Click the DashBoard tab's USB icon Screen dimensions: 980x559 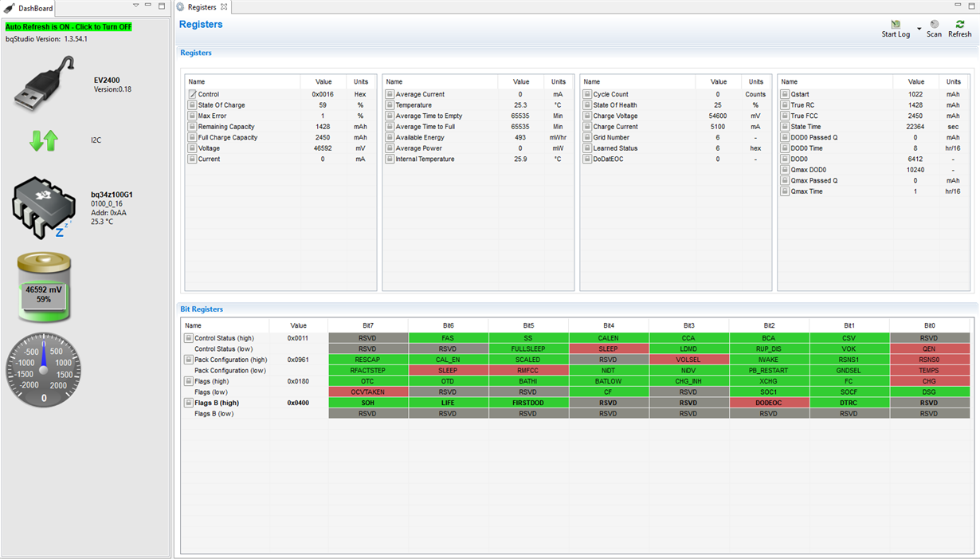click(x=10, y=8)
